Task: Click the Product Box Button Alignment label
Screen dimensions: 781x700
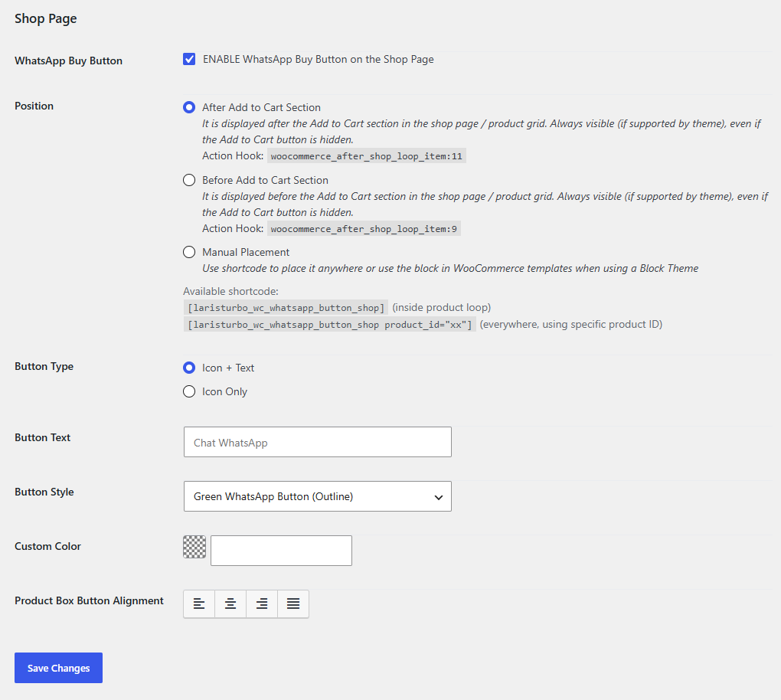Action: (x=89, y=601)
